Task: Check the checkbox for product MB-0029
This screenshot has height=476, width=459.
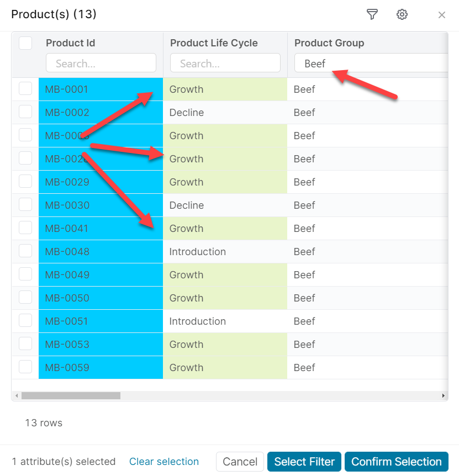Action: (x=25, y=182)
